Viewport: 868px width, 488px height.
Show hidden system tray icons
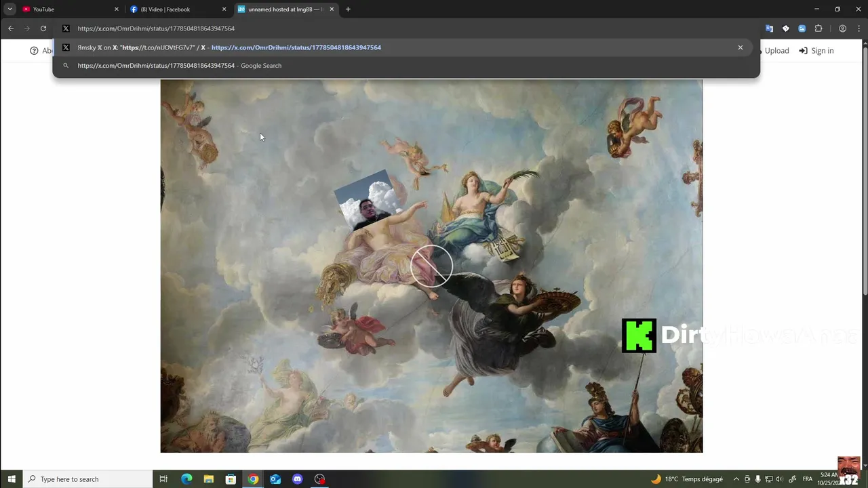point(736,479)
